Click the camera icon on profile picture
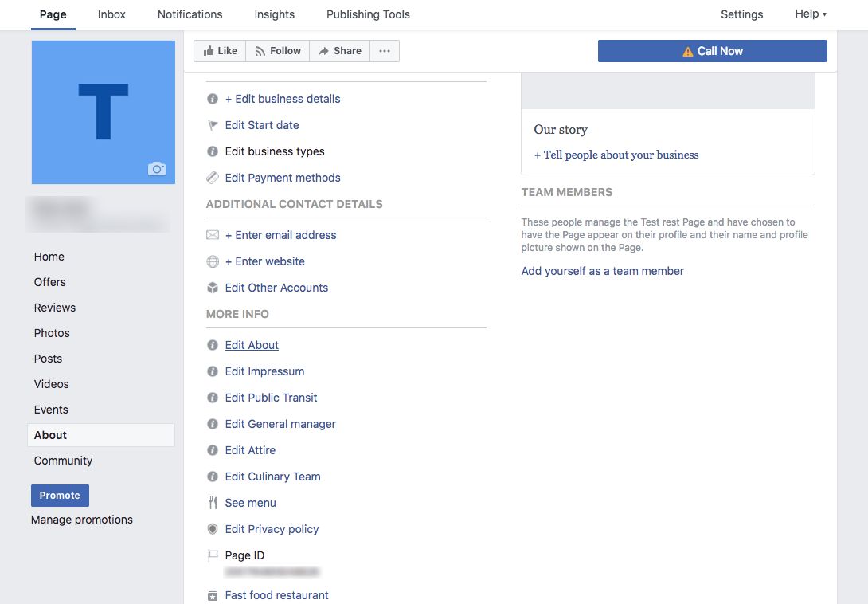This screenshot has width=868, height=604. [157, 168]
